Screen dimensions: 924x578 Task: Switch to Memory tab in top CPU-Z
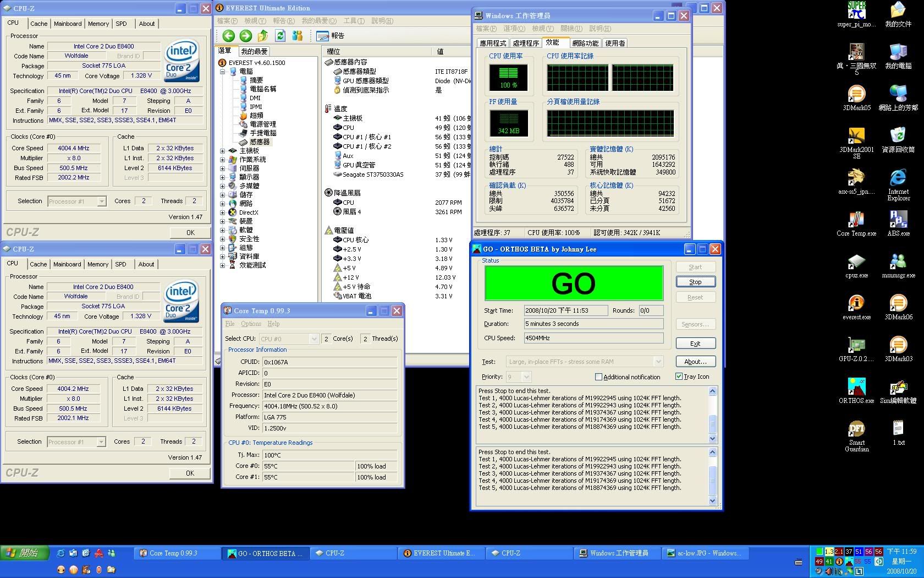(98, 24)
